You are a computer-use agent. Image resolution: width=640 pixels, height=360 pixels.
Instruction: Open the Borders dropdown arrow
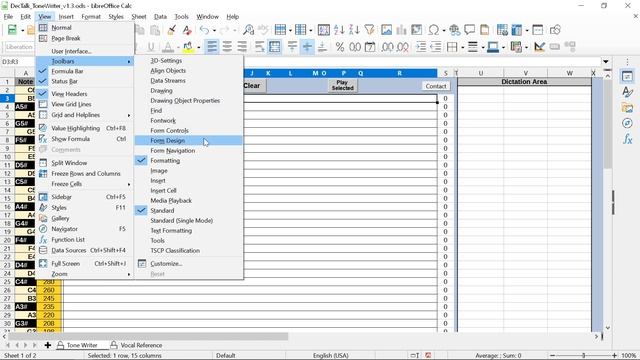pos(463,47)
